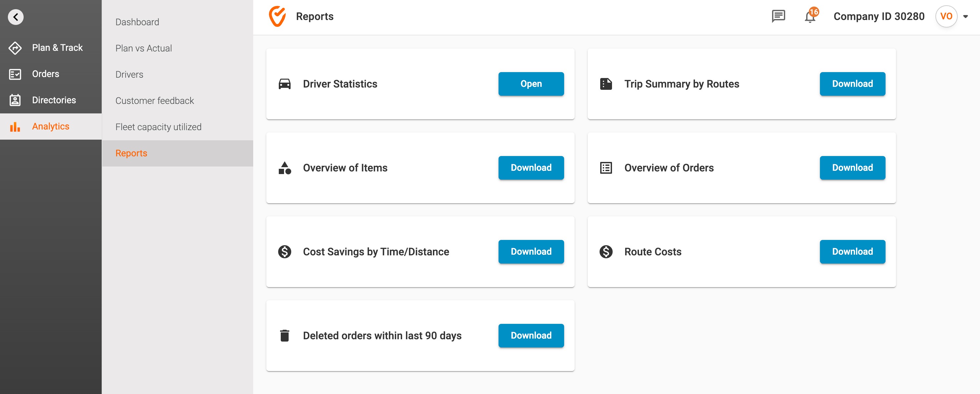Go to Plan vs Actual page
The width and height of the screenshot is (980, 394).
click(x=143, y=48)
